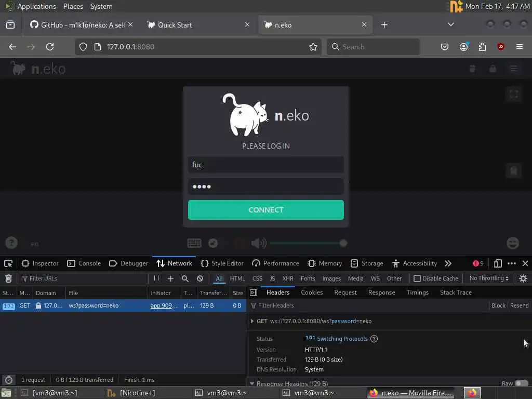Collapse Response Headers section
Viewport: 532px width, 399px height.
coord(252,384)
